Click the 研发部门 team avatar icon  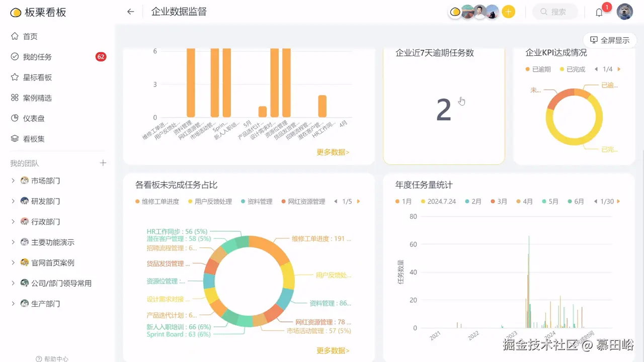(x=25, y=201)
